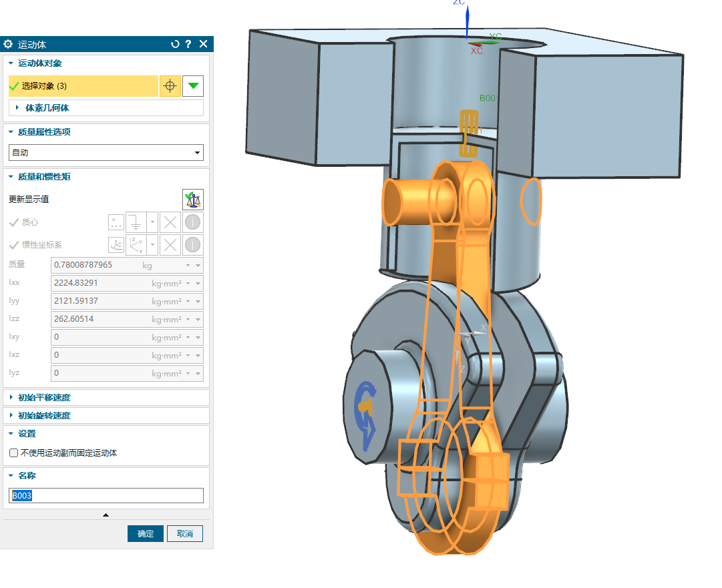Click the gear icon beside 运动体 title
722x588 pixels.
click(x=8, y=44)
